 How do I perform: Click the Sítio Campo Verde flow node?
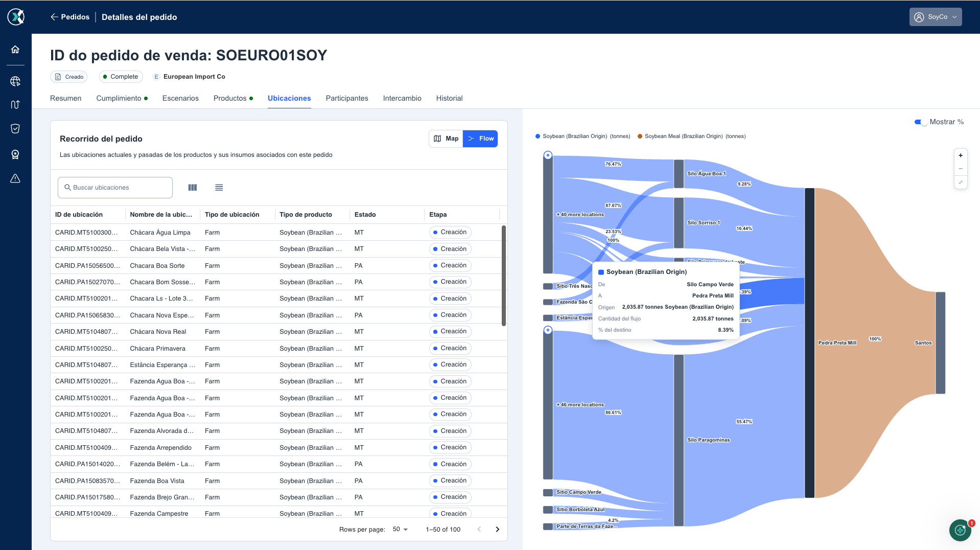click(548, 492)
